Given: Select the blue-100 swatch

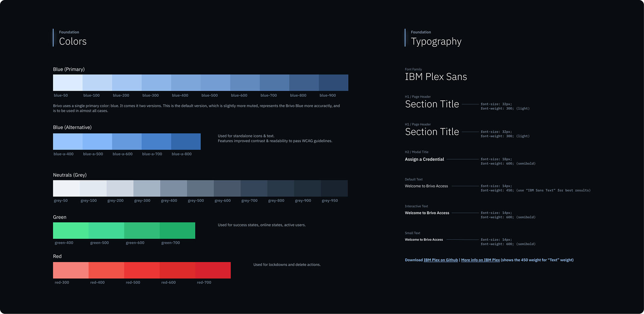Looking at the screenshot, I should 97,83.
